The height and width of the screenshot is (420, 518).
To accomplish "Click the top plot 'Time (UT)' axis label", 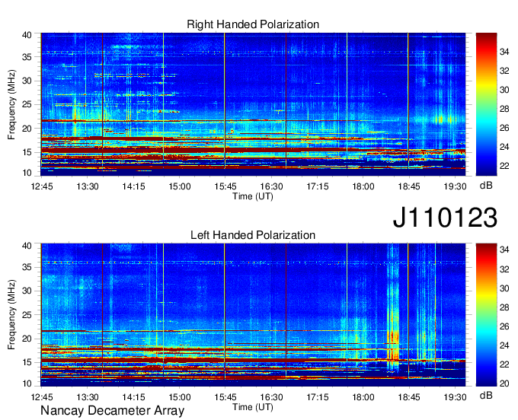I will 253,196.
